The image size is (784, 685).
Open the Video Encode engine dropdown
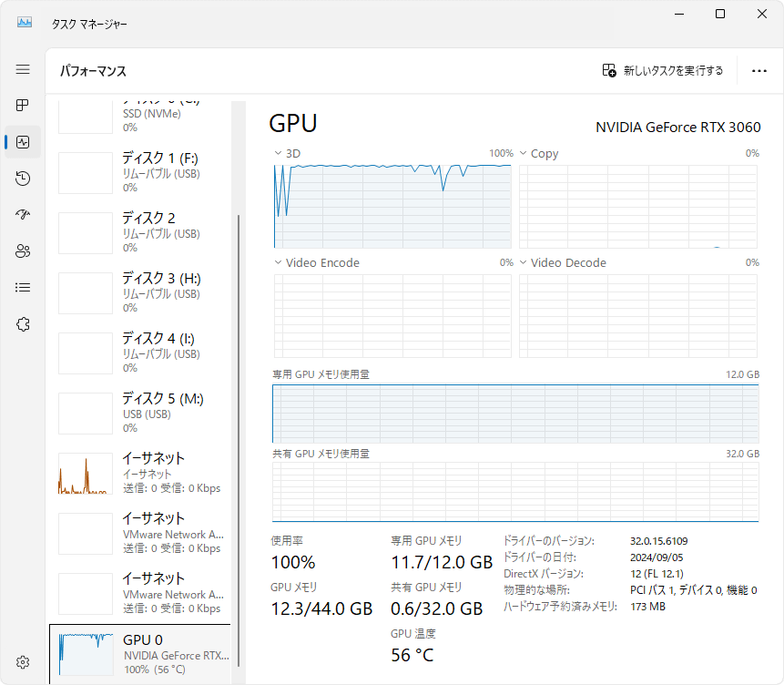click(279, 263)
